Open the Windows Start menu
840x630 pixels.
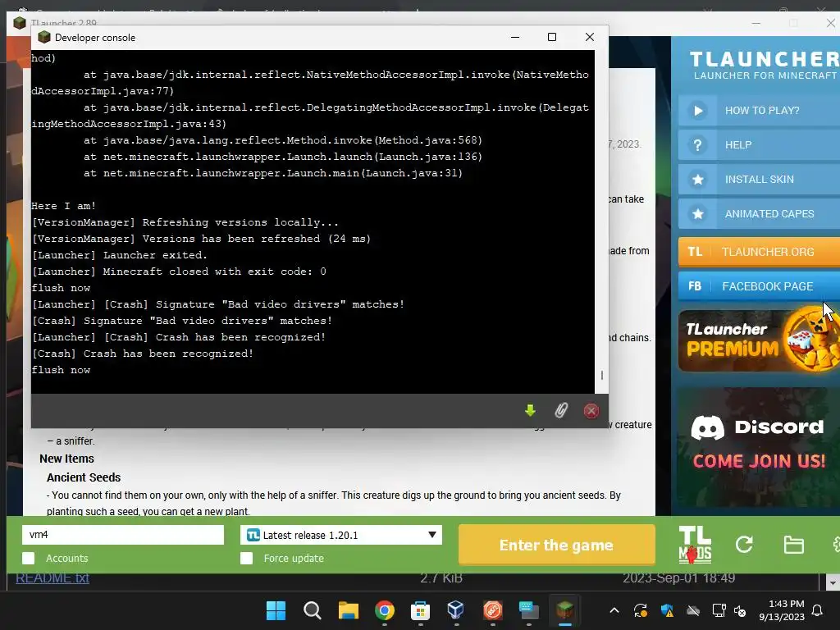click(276, 610)
